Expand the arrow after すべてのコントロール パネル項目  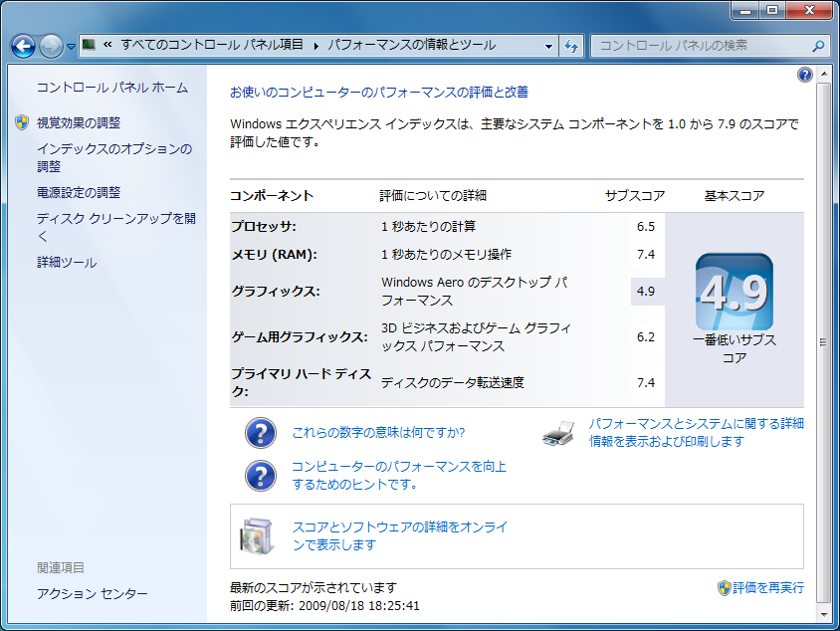point(316,46)
